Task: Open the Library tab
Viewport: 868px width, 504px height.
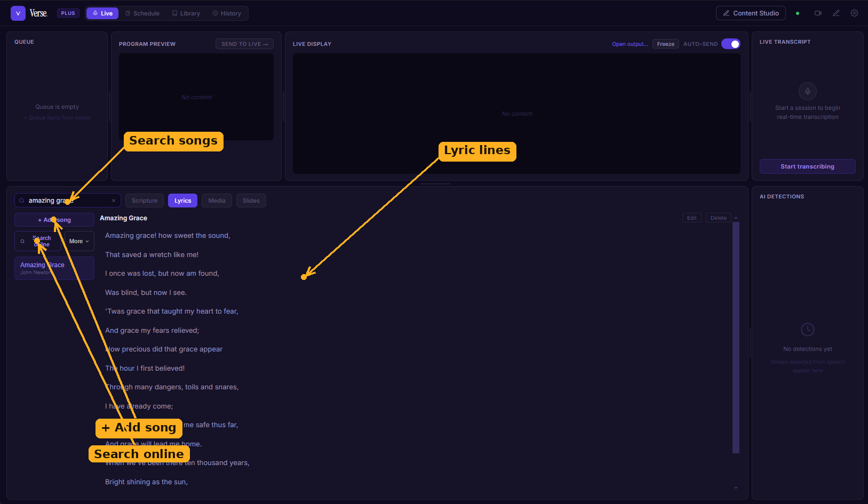Action: pyautogui.click(x=186, y=13)
